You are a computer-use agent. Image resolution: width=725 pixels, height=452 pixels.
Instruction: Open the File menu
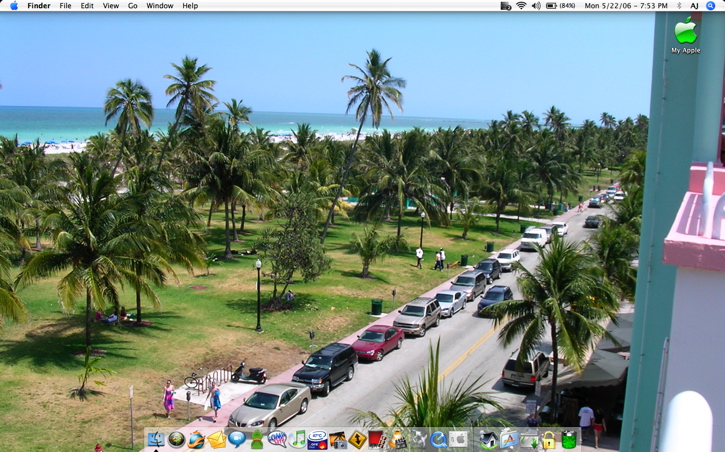(65, 6)
